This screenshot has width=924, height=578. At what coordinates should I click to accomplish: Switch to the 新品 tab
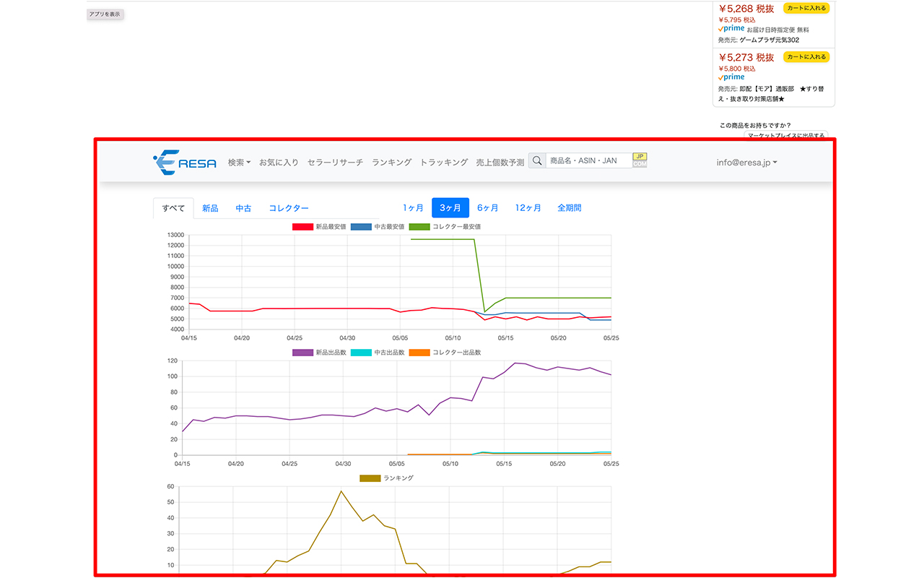point(210,208)
